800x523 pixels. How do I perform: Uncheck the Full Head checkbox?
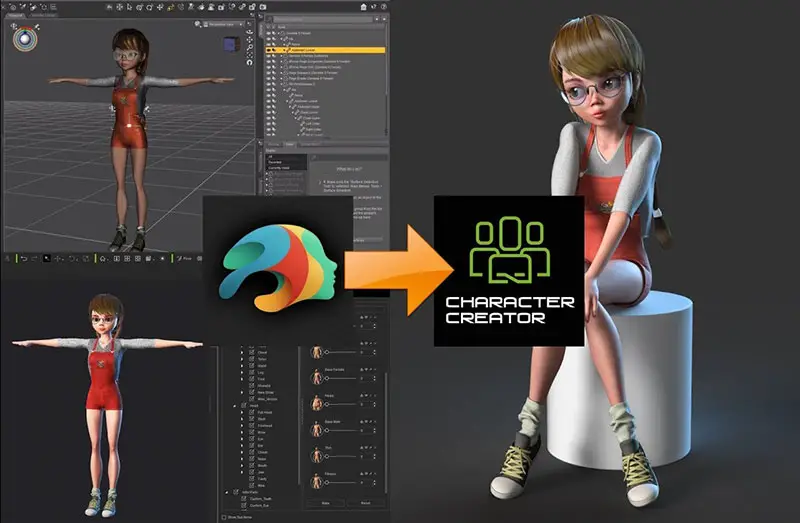click(x=252, y=412)
